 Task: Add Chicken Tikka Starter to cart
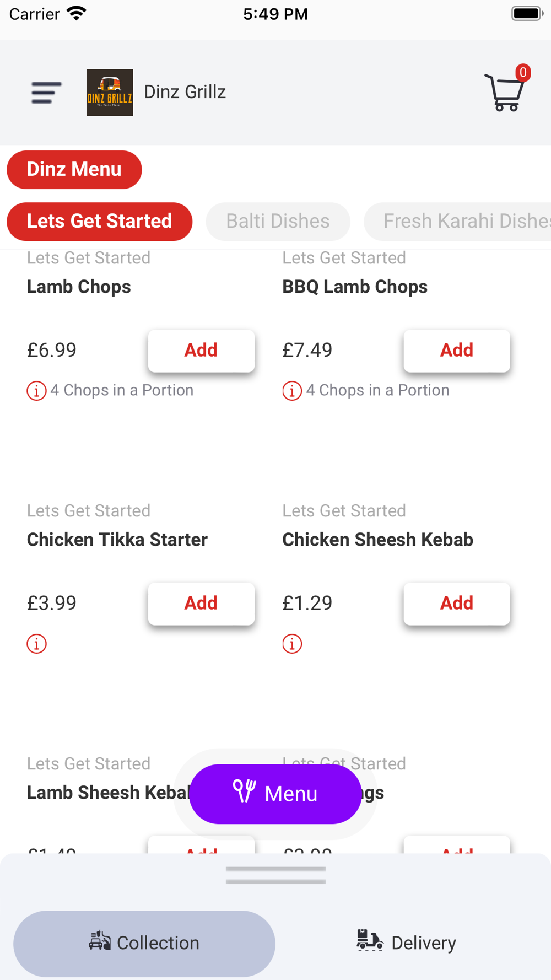coord(201,604)
